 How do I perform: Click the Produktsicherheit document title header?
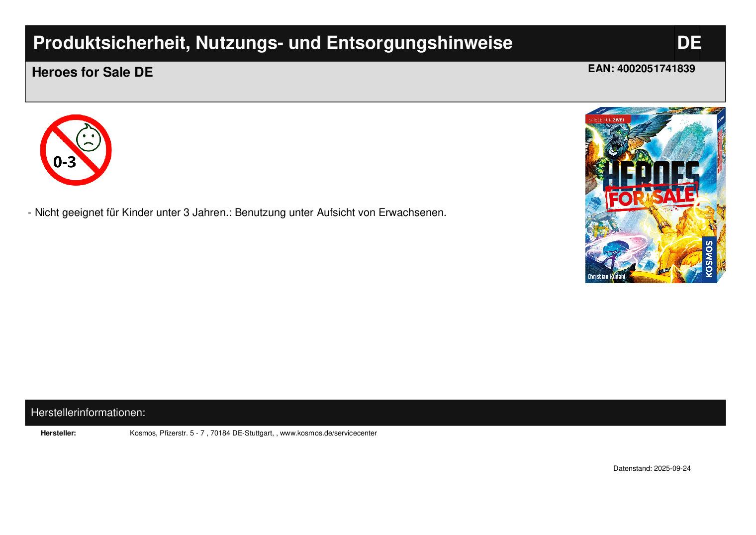(273, 43)
